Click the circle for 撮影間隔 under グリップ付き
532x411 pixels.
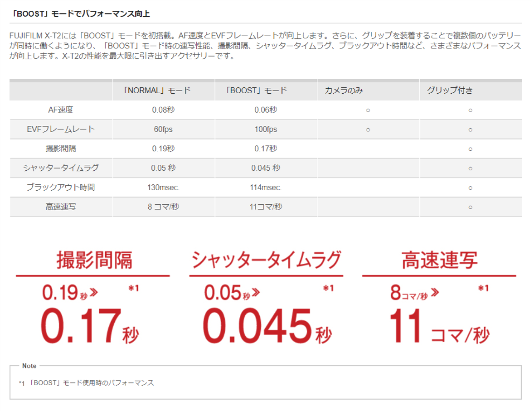tap(470, 149)
